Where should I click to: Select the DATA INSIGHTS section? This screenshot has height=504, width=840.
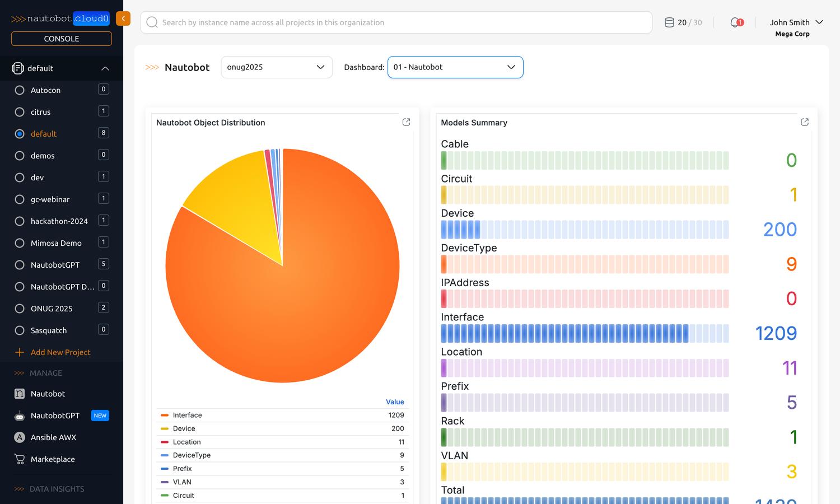coord(57,488)
